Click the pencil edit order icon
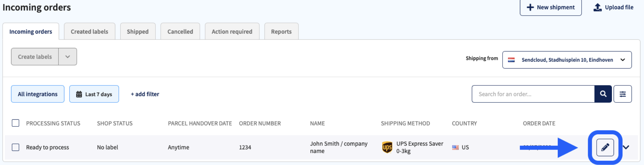This screenshot has height=165, width=644. pos(605,147)
